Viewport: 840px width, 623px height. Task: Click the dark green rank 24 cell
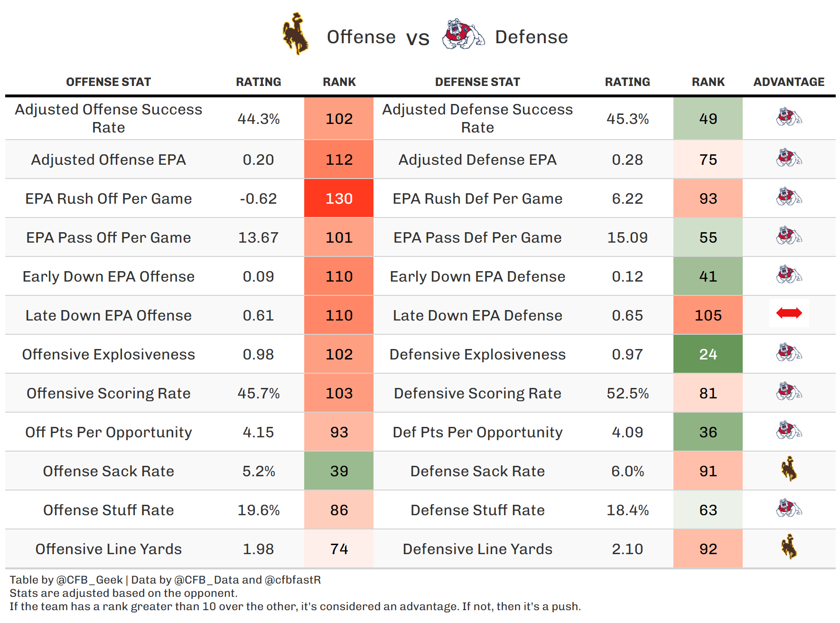708,354
